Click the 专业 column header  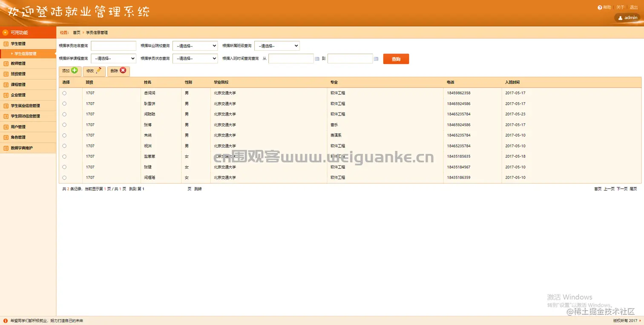[334, 82]
